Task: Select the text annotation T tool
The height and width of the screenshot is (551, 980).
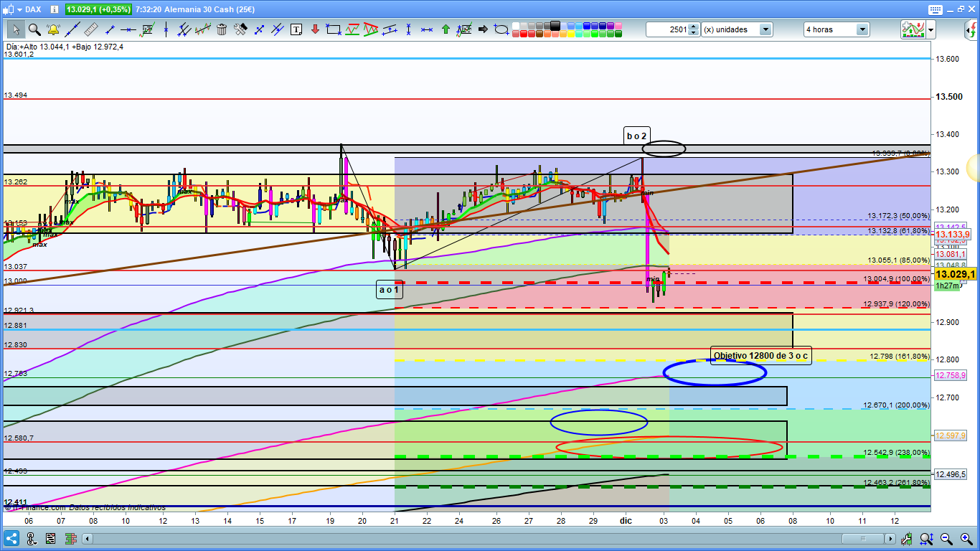Action: 296,29
